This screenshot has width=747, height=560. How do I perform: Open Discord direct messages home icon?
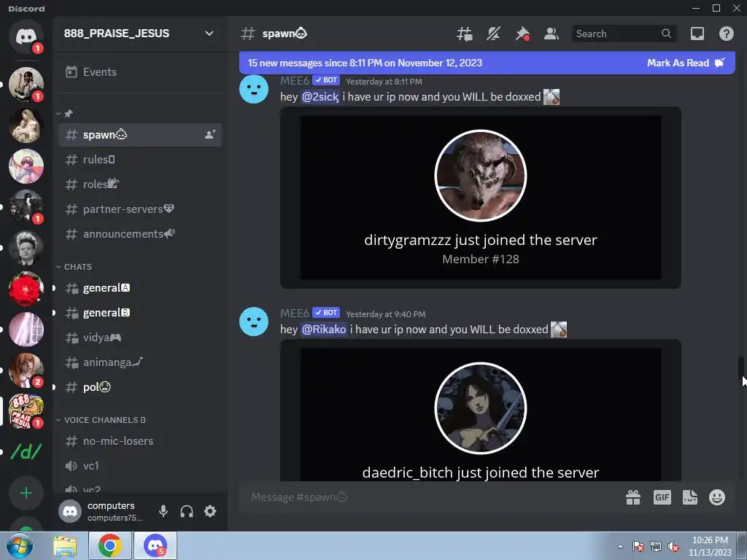26,36
